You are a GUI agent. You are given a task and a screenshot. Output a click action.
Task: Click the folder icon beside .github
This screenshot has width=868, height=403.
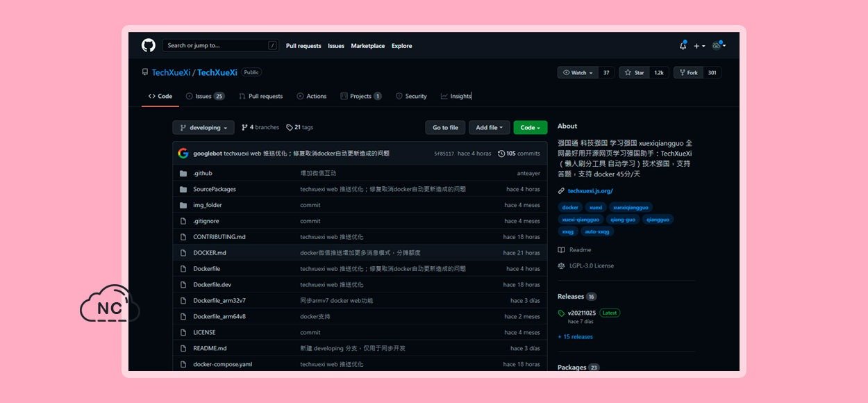(x=183, y=173)
